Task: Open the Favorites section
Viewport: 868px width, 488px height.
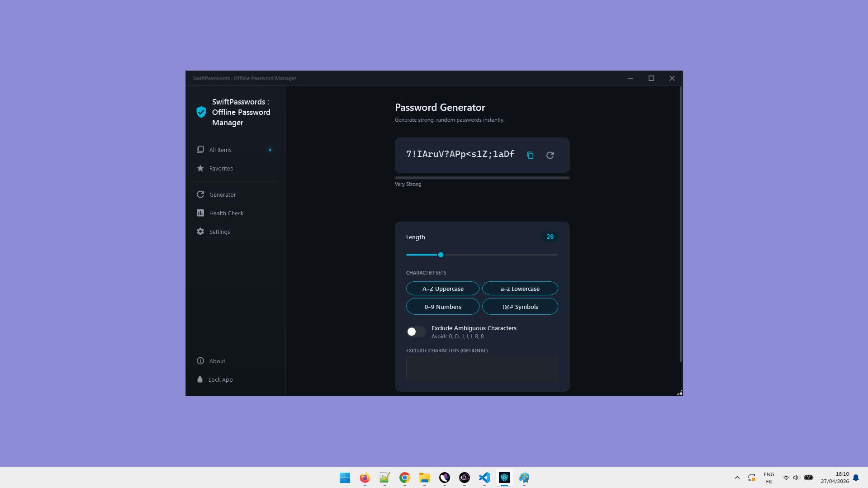Action: pyautogui.click(x=235, y=168)
